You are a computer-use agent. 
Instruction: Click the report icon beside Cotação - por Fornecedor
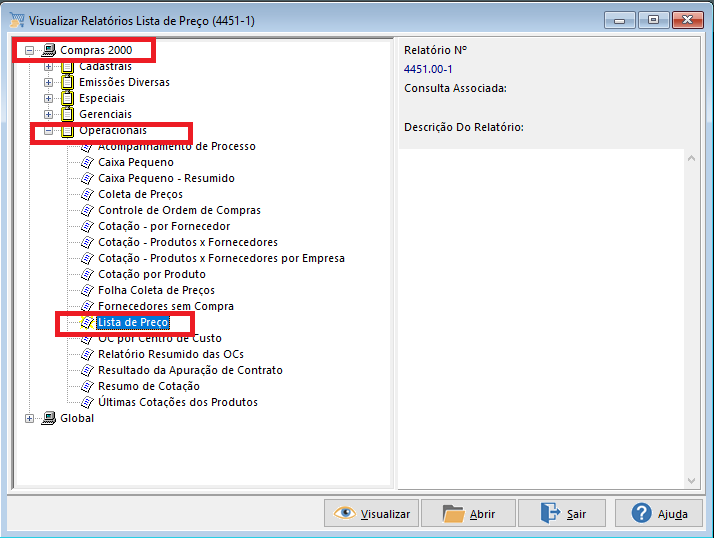tap(87, 226)
